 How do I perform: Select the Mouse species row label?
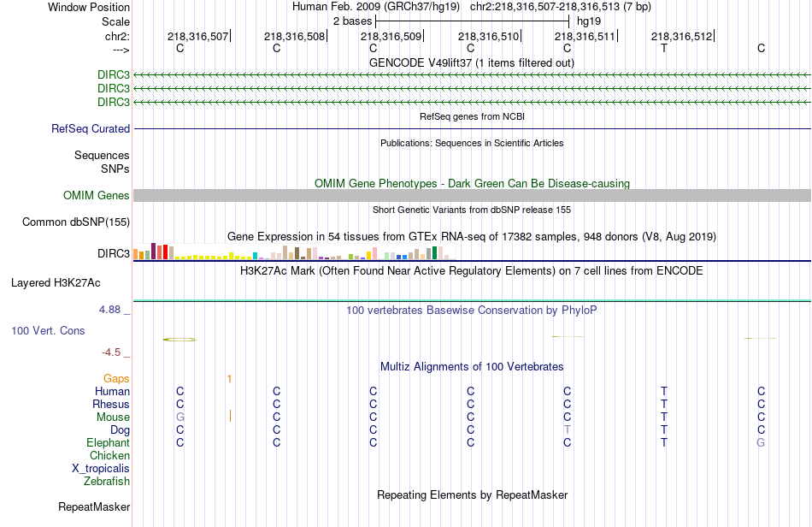point(113,417)
